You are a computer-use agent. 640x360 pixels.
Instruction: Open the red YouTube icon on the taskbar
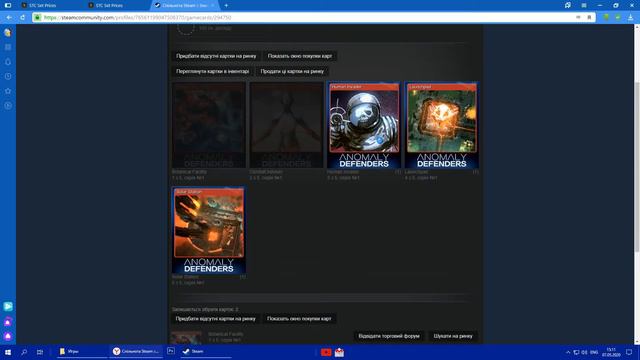pyautogui.click(x=326, y=352)
